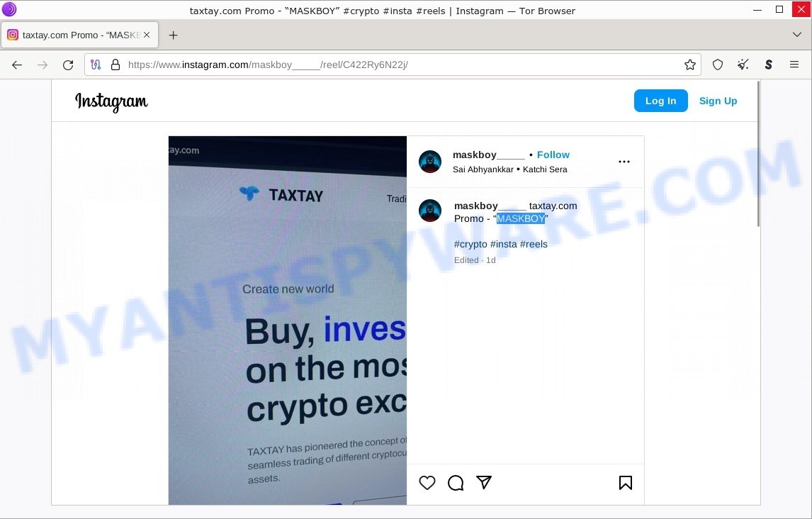Open the NoScript S icon

coord(769,65)
